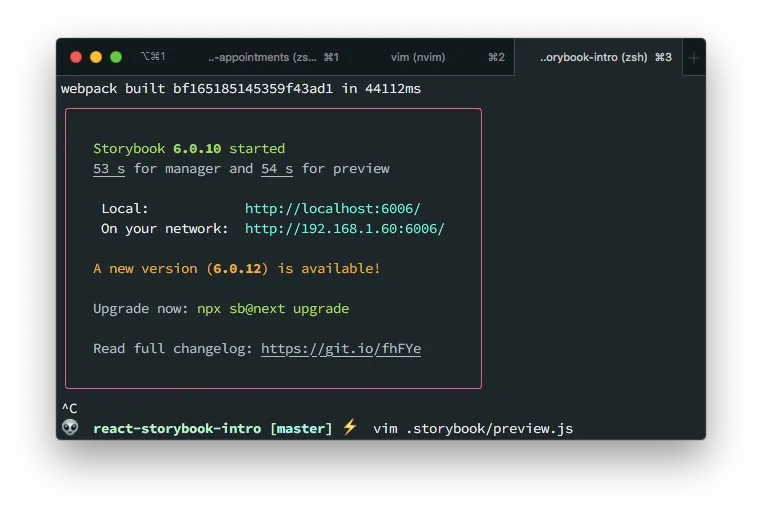762x514 pixels.
Task: Click the 'Read full changelog:' label
Action: [173, 349]
